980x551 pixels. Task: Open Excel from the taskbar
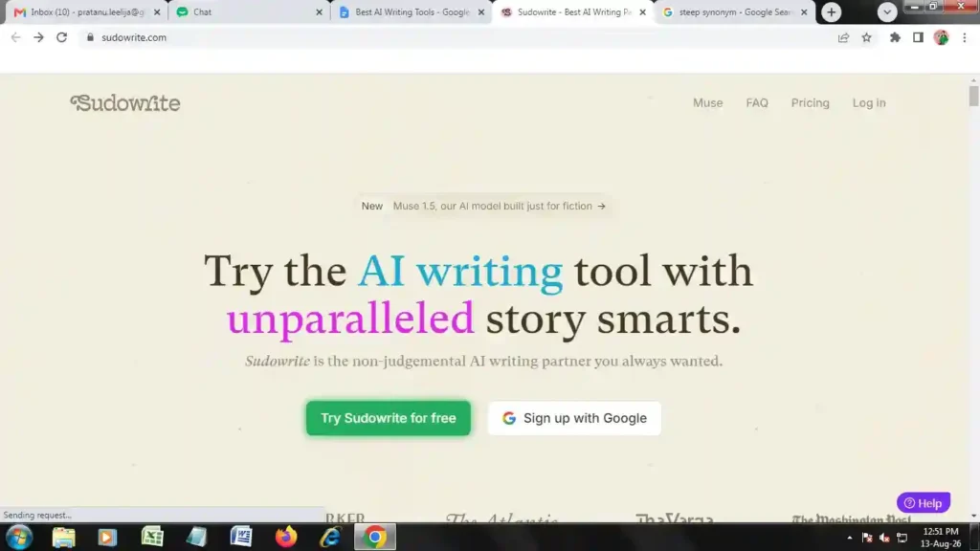[152, 538]
